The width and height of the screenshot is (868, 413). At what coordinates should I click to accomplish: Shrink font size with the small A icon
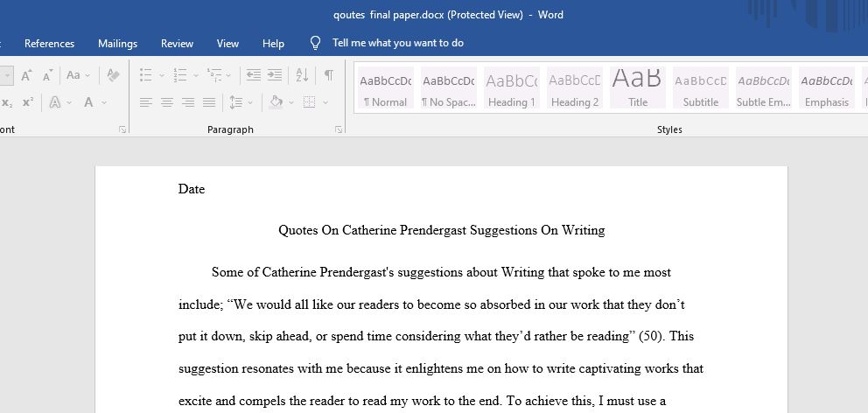point(47,75)
